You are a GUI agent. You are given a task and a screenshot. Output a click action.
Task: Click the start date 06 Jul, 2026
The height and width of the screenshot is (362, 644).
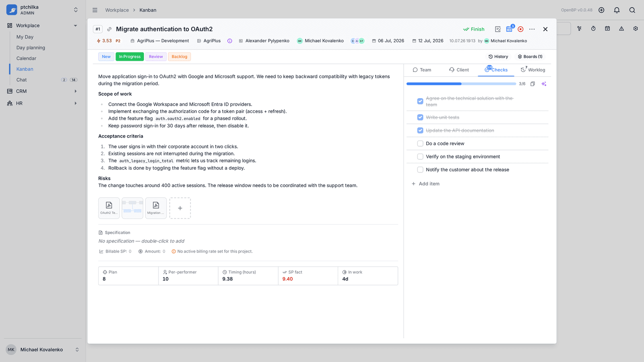click(x=388, y=41)
